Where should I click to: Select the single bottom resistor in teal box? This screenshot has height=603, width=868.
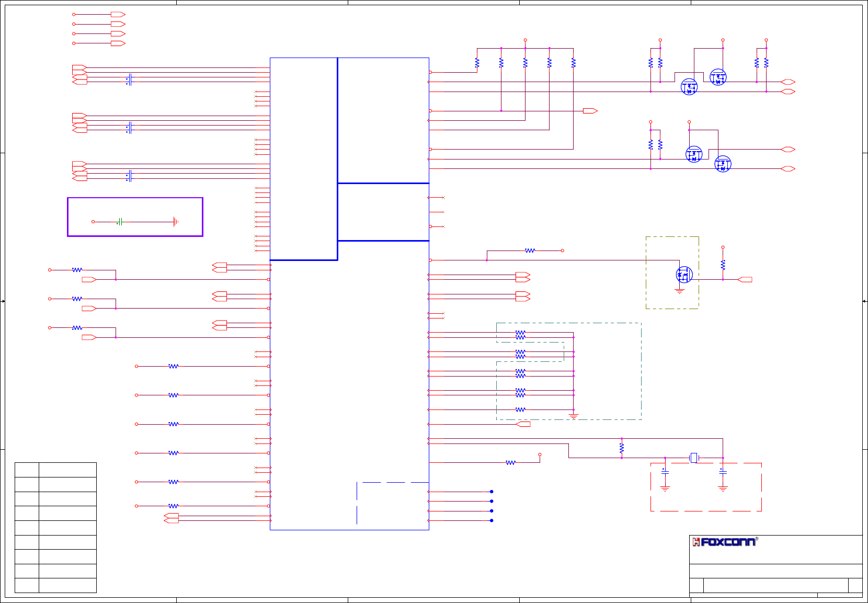pos(520,409)
